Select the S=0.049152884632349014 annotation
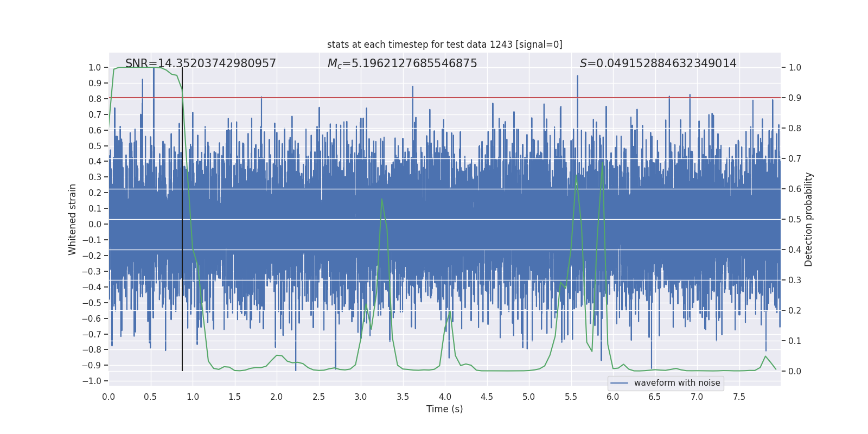The height and width of the screenshot is (434, 868). pyautogui.click(x=658, y=63)
